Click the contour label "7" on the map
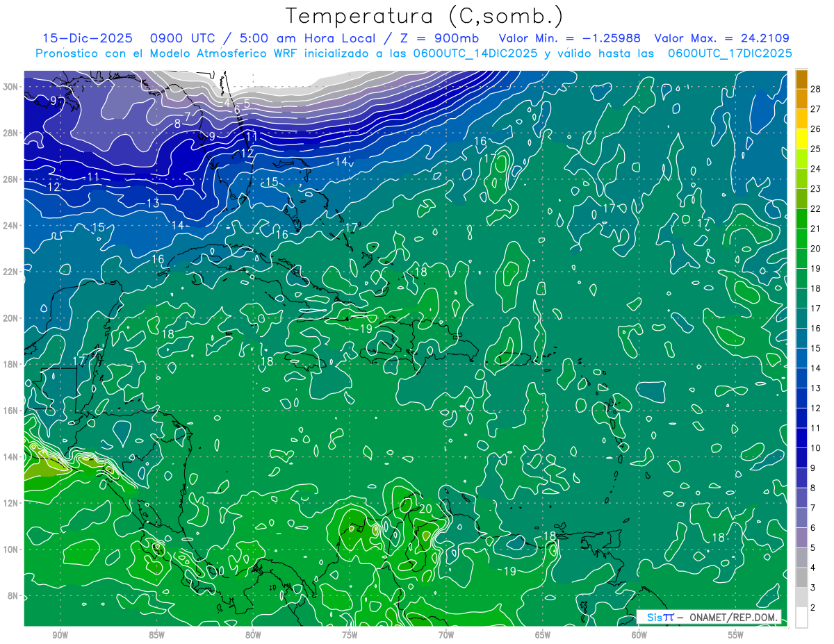Screen dimensions: 834x644 (x=187, y=117)
